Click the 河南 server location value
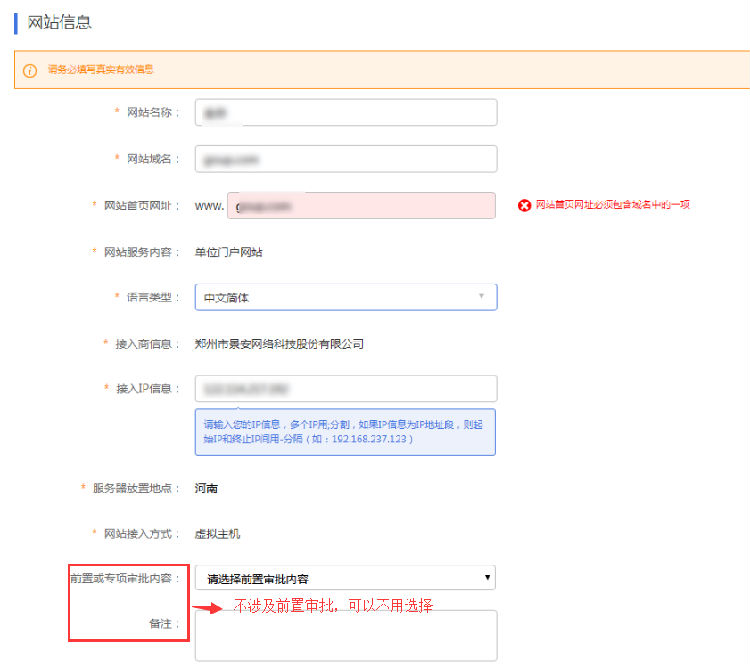 tap(206, 488)
